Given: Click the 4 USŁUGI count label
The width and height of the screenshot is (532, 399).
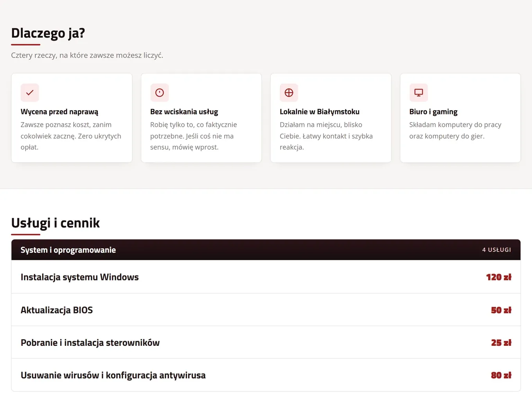Looking at the screenshot, I should 496,250.
